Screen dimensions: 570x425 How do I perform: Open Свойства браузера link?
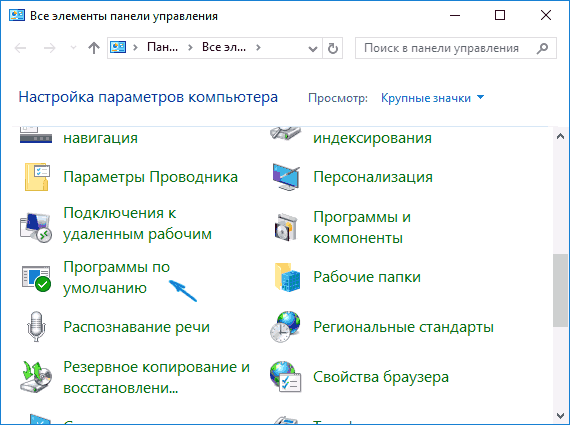(x=381, y=377)
